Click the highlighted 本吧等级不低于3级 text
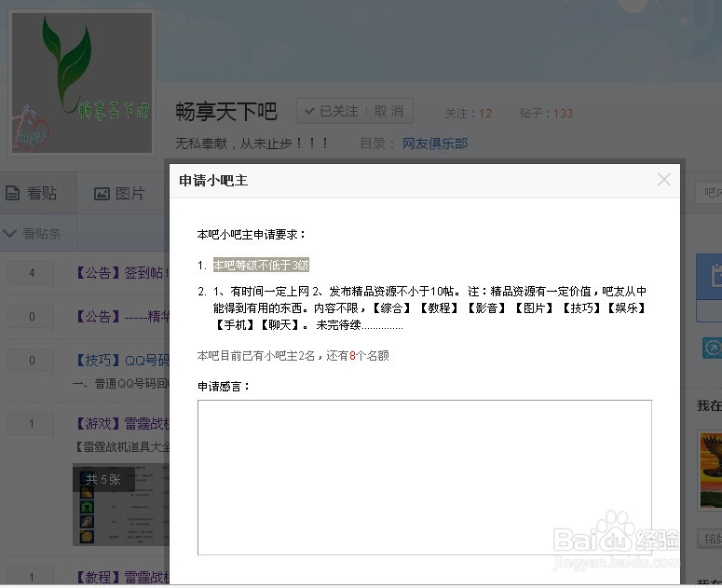Screen dimensions: 722x588 click(261, 265)
